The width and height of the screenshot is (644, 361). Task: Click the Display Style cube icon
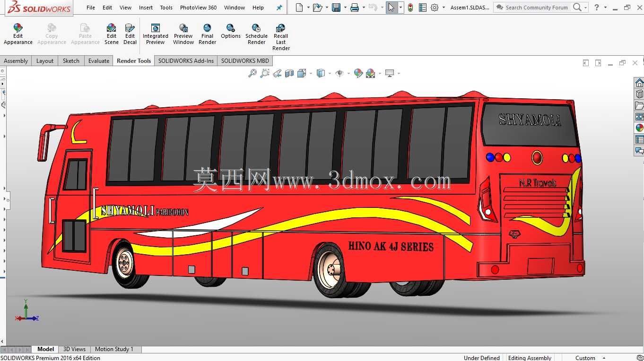pos(321,73)
